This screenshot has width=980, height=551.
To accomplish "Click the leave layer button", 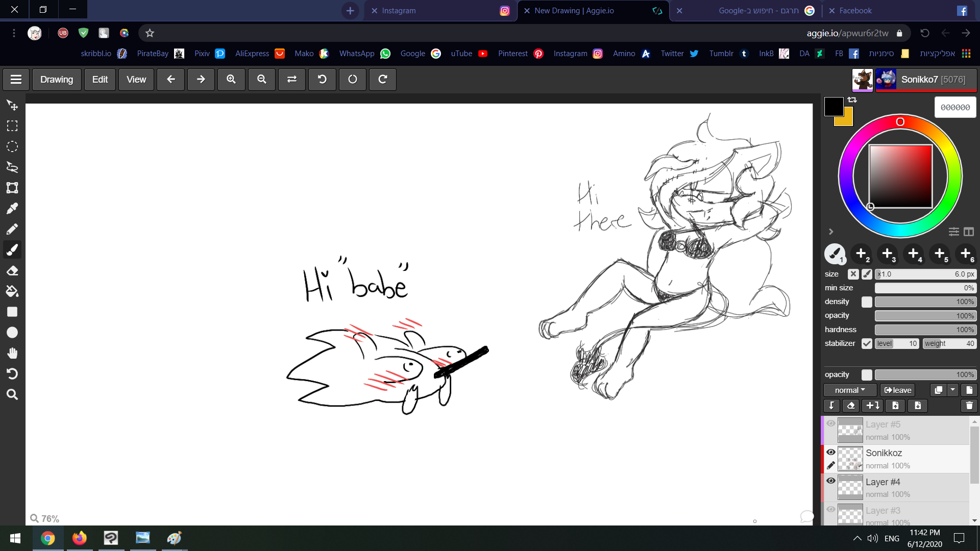I will pyautogui.click(x=897, y=390).
